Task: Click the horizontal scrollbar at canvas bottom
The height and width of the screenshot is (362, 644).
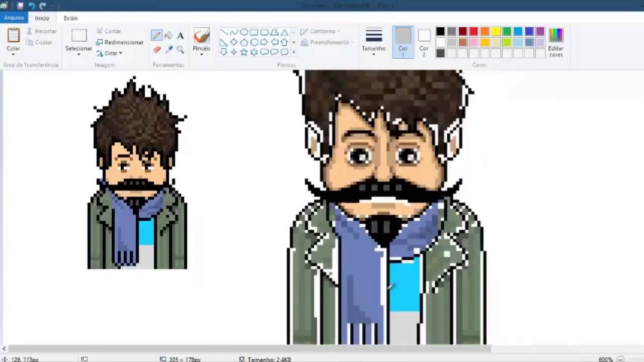Action: [x=250, y=349]
